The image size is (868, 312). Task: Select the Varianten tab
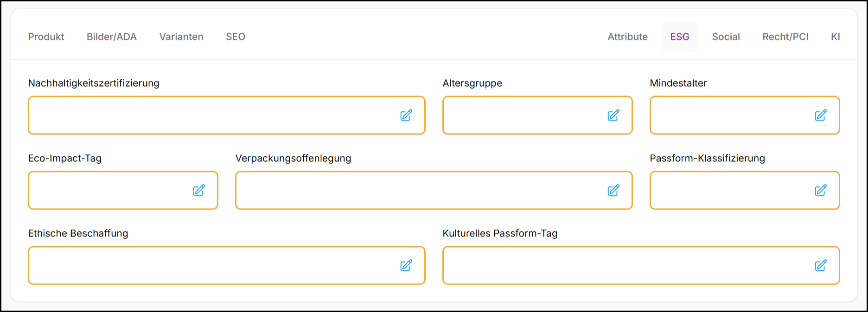[181, 37]
